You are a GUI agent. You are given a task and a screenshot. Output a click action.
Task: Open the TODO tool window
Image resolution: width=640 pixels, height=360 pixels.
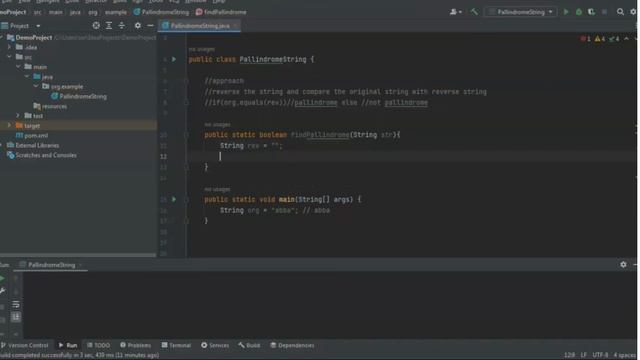pyautogui.click(x=98, y=345)
